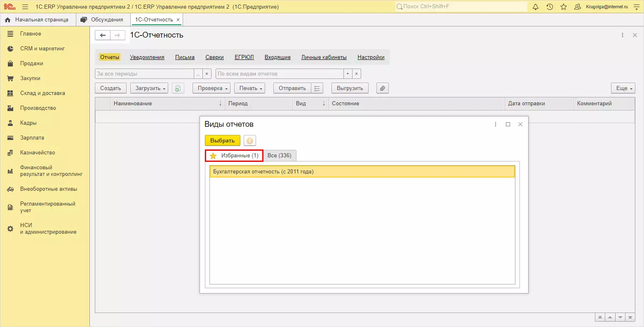The height and width of the screenshot is (327, 644).
Task: Open Казначейство section
Action: (45, 153)
